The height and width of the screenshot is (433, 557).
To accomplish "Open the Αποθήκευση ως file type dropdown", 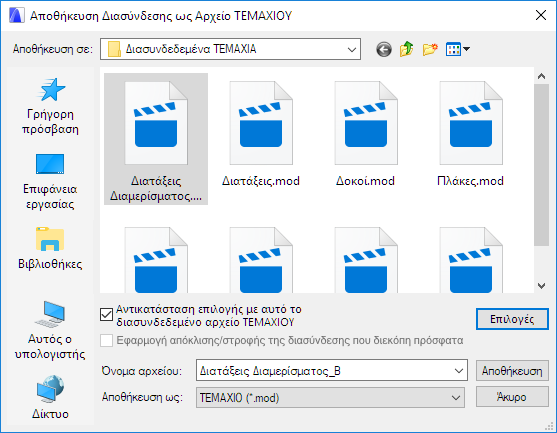I will tap(330, 397).
